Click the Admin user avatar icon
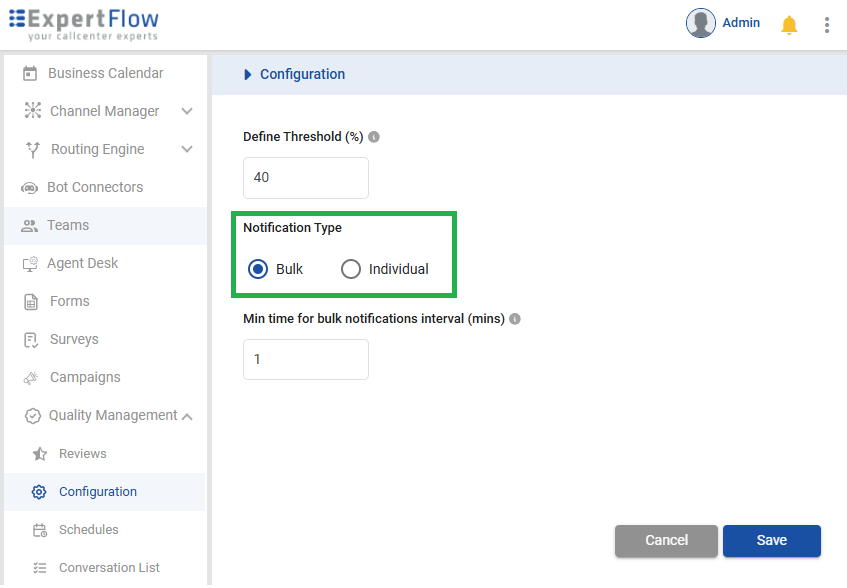 click(x=700, y=23)
